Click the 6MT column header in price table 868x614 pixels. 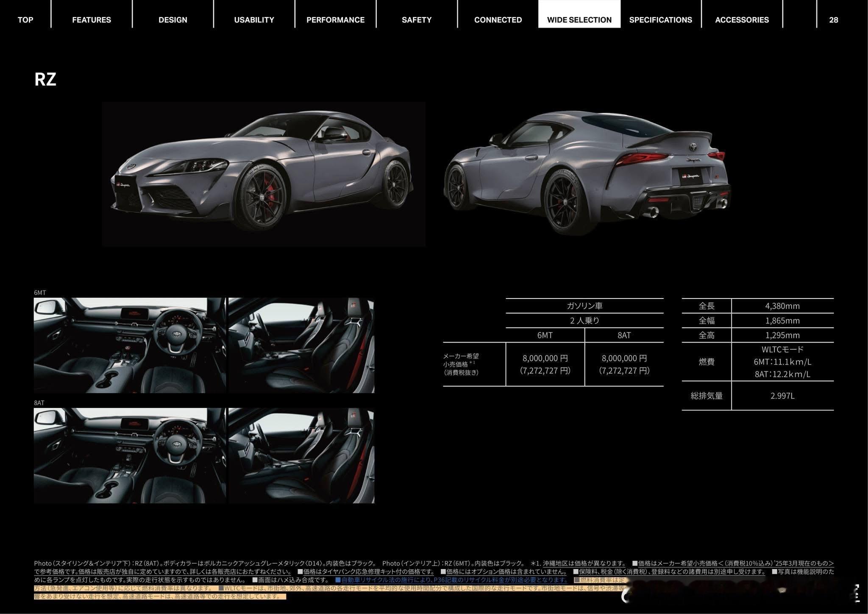(545, 335)
